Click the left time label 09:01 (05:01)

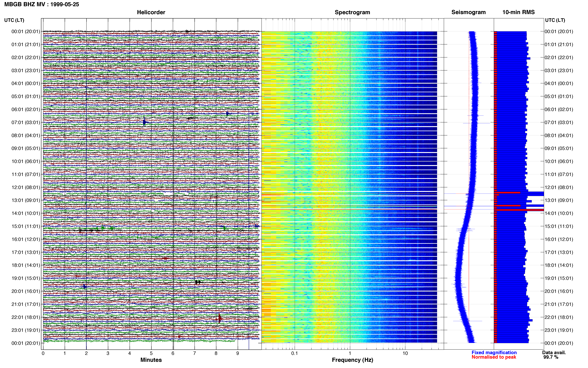point(26,148)
